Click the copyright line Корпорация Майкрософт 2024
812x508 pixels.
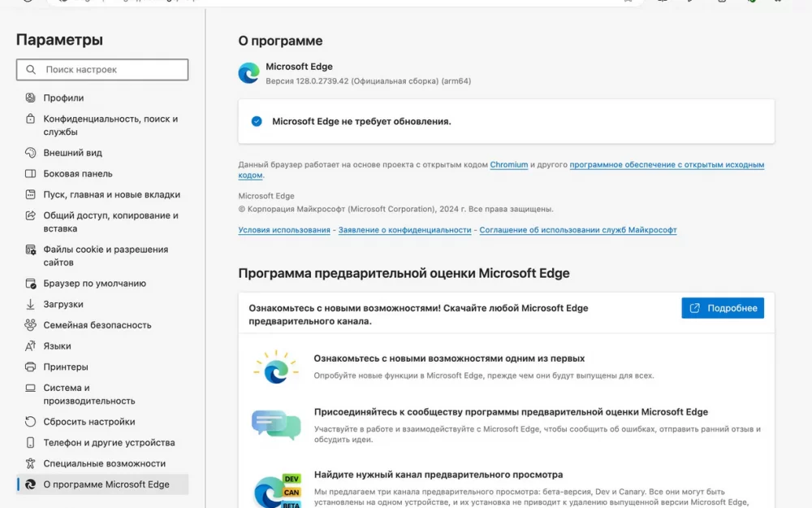(x=395, y=209)
